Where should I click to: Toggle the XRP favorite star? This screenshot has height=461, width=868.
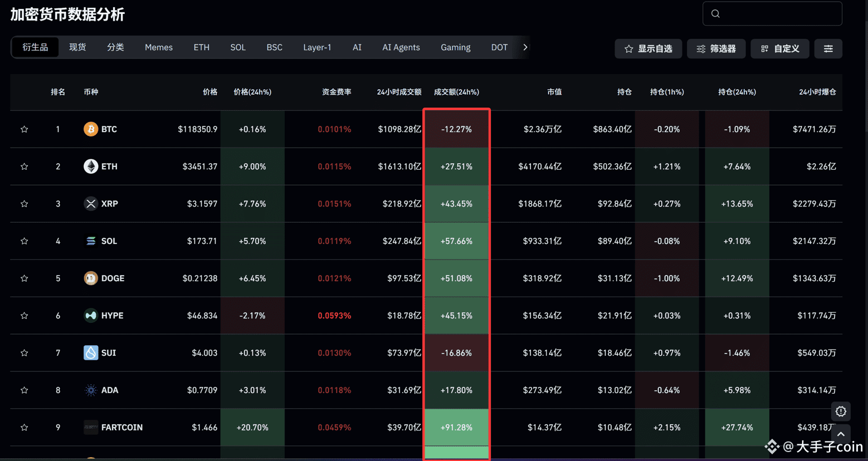click(24, 204)
